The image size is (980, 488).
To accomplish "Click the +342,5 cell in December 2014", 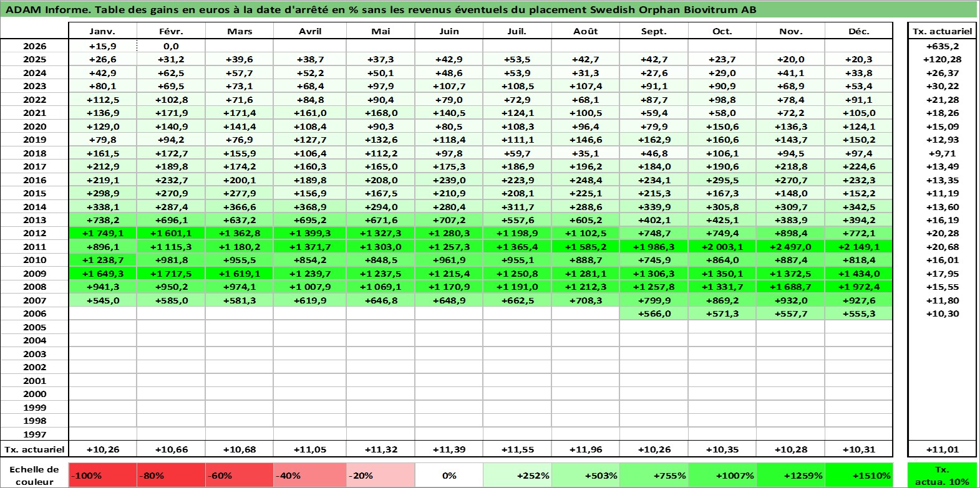I will 858,207.
